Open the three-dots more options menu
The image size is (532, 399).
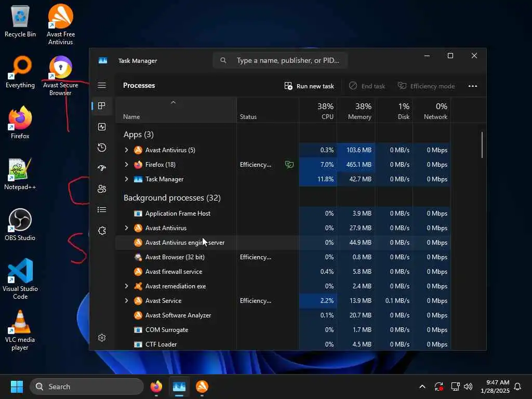[473, 86]
